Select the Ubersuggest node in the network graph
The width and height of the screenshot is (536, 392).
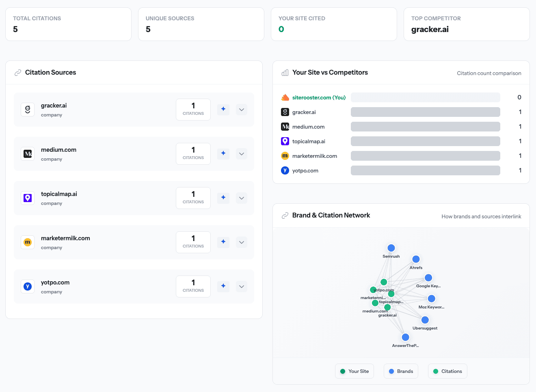[425, 320]
